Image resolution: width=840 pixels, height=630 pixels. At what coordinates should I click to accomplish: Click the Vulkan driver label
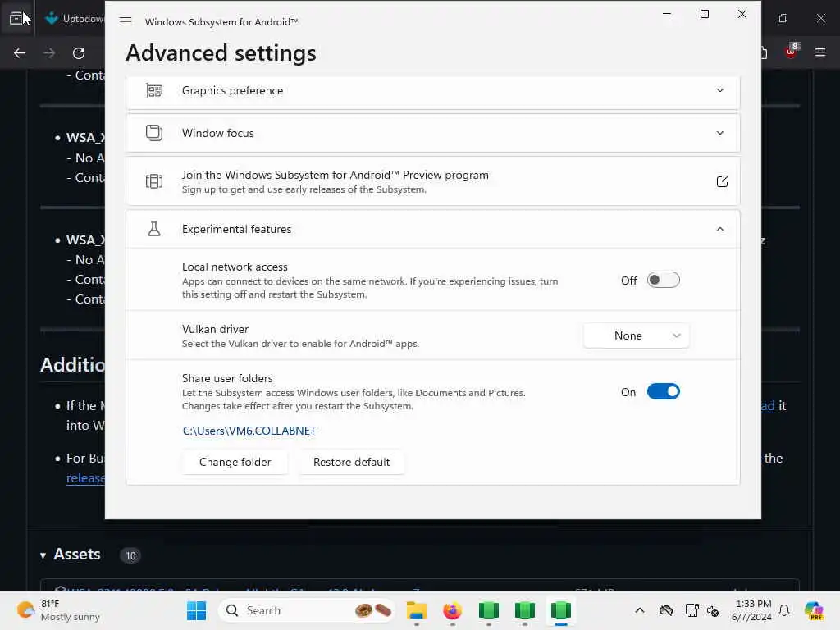click(215, 329)
